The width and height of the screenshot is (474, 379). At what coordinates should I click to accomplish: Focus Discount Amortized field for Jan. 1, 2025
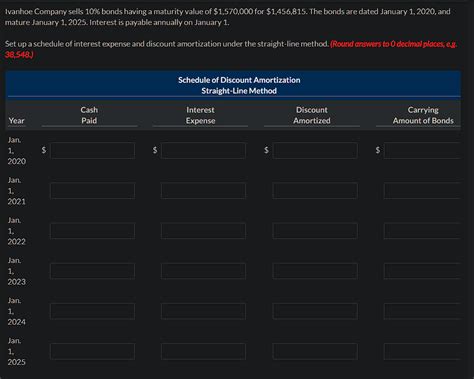coord(315,351)
